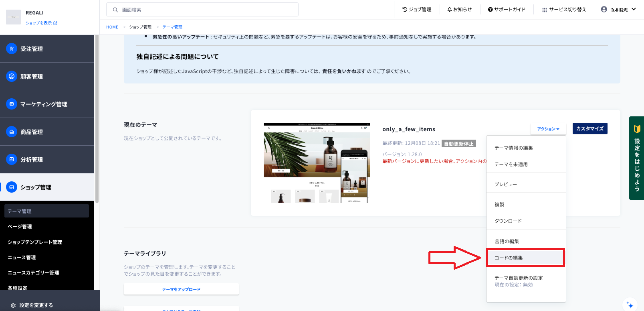Click the 画面検索 search field

click(x=202, y=10)
